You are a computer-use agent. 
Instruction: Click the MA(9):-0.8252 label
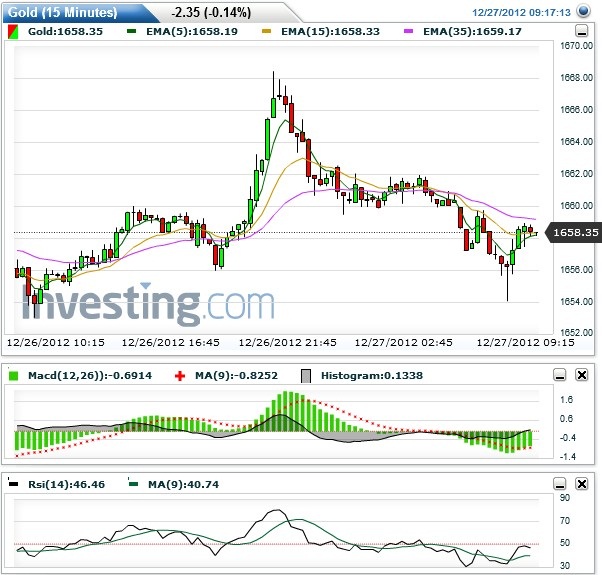coord(236,375)
